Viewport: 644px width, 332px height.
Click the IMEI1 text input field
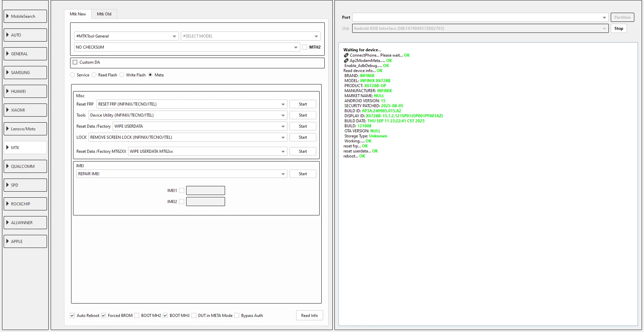205,191
